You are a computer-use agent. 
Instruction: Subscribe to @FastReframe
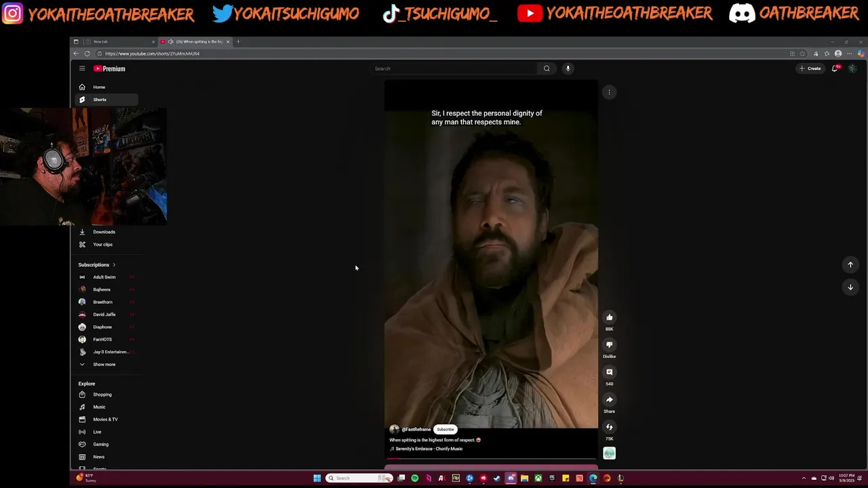point(446,430)
